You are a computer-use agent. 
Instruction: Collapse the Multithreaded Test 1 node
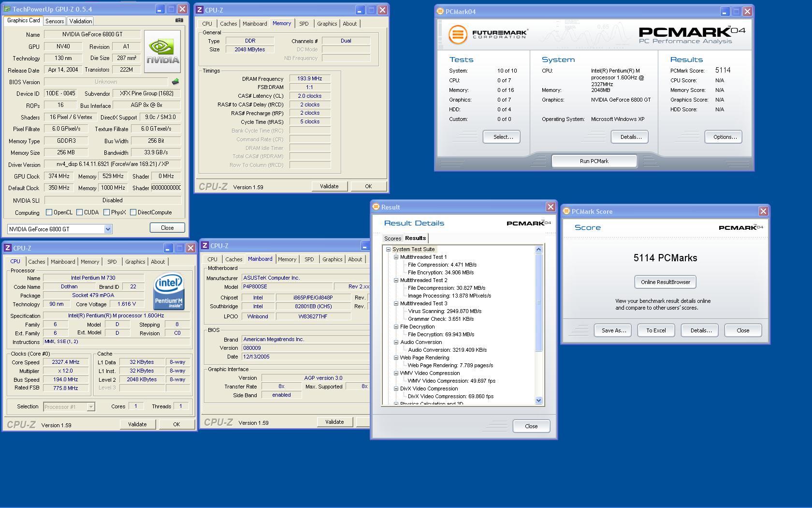click(396, 257)
